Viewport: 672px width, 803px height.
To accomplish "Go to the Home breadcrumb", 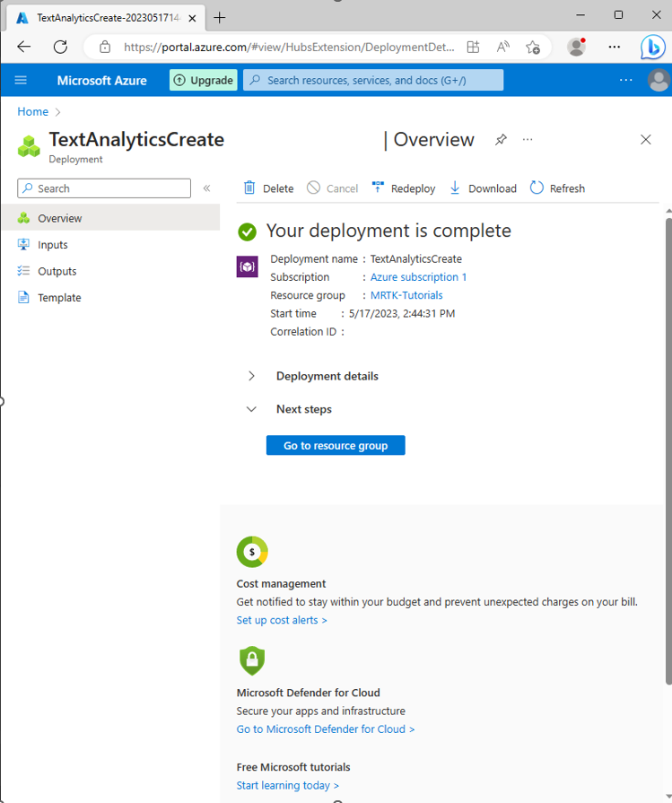I will [x=33, y=111].
